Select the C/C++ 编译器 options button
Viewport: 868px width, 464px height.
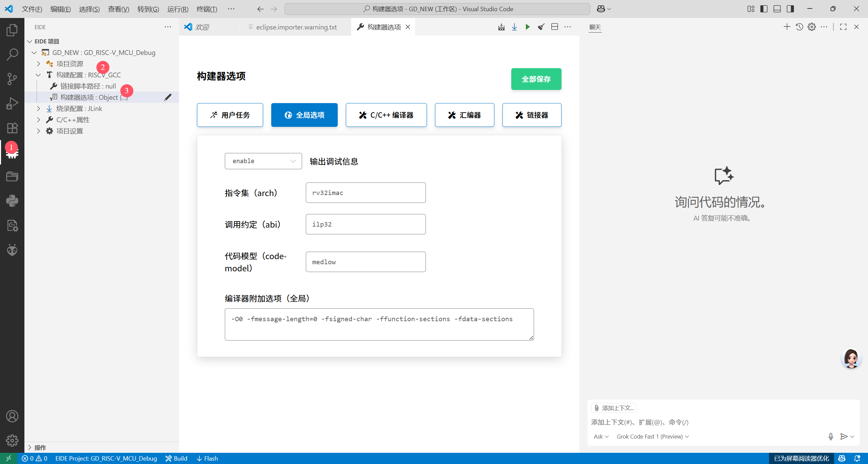386,115
